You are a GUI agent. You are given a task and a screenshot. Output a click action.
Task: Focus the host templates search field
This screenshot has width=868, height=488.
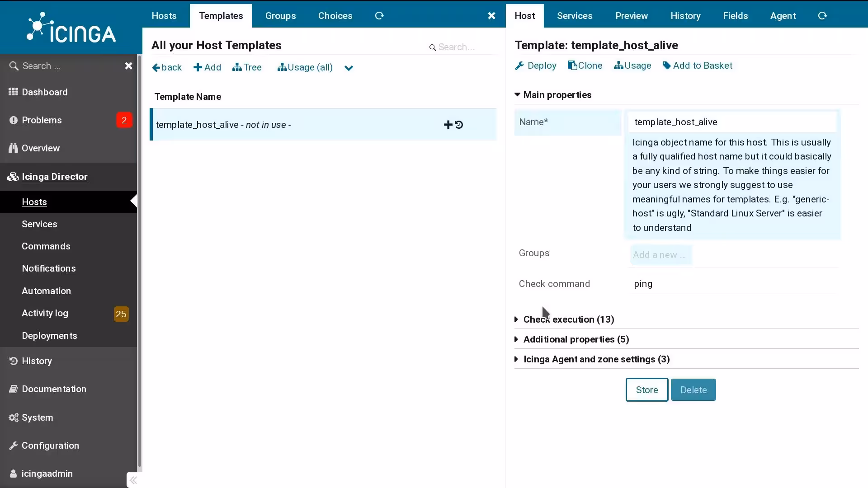(x=463, y=47)
